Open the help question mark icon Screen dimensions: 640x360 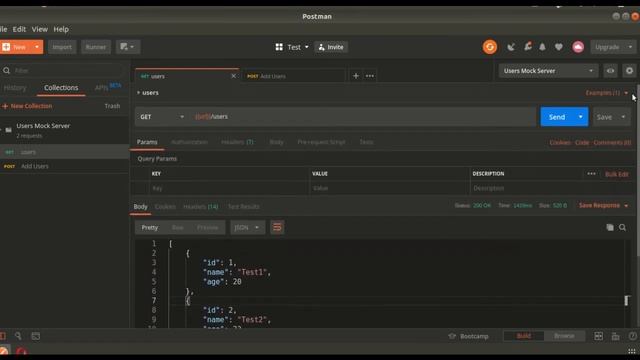coord(633,336)
